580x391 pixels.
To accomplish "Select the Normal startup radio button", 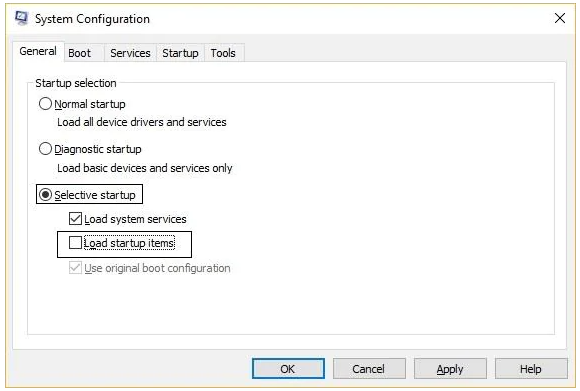I will [x=45, y=104].
